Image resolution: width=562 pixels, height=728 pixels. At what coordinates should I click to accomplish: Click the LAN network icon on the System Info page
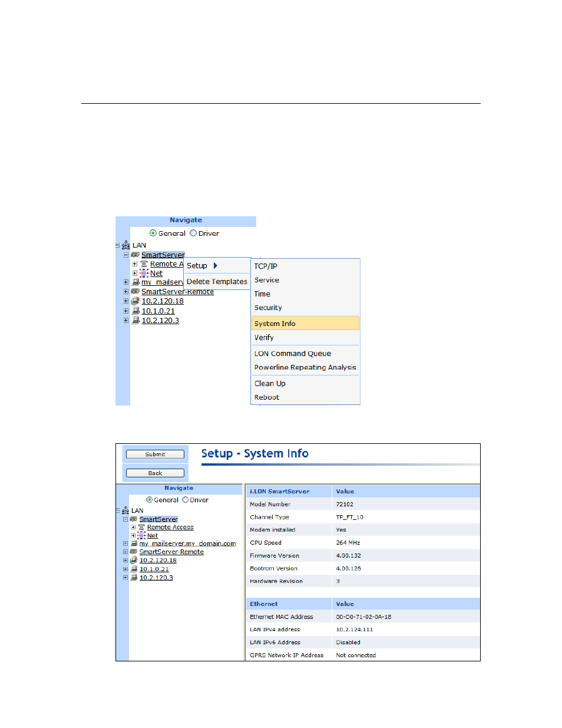click(125, 510)
